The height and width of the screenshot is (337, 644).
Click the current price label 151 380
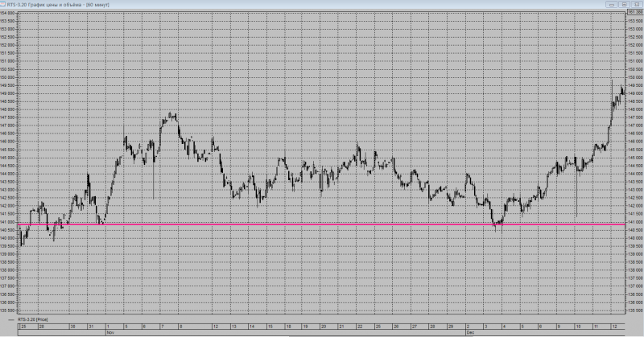(x=635, y=12)
